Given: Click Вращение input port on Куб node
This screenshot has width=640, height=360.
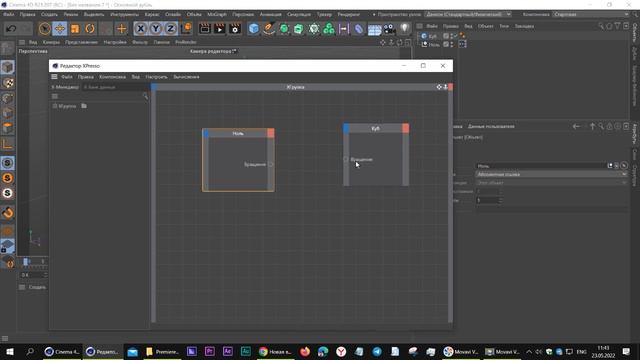Looking at the screenshot, I should 346,159.
